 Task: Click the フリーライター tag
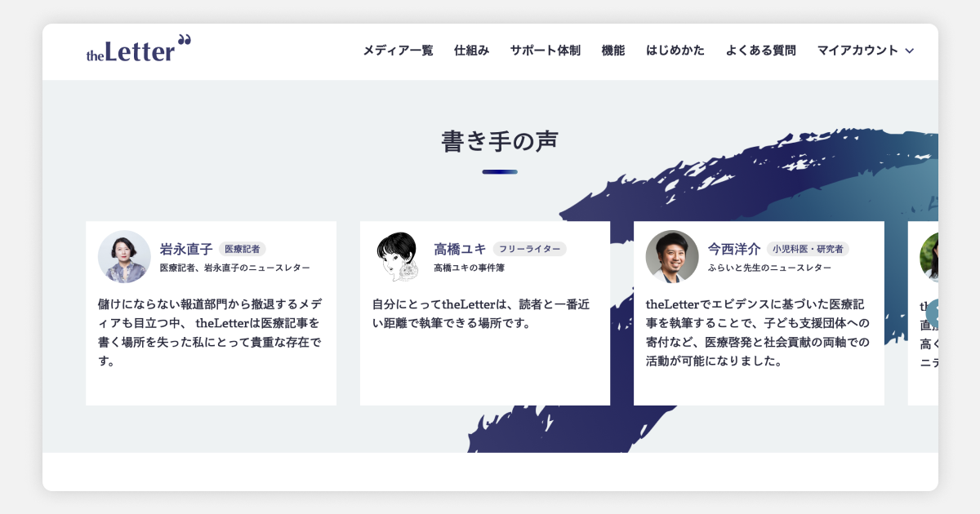pyautogui.click(x=529, y=250)
